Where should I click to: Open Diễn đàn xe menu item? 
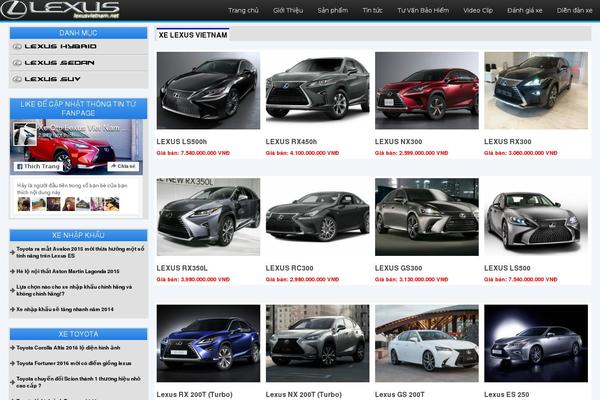click(574, 10)
